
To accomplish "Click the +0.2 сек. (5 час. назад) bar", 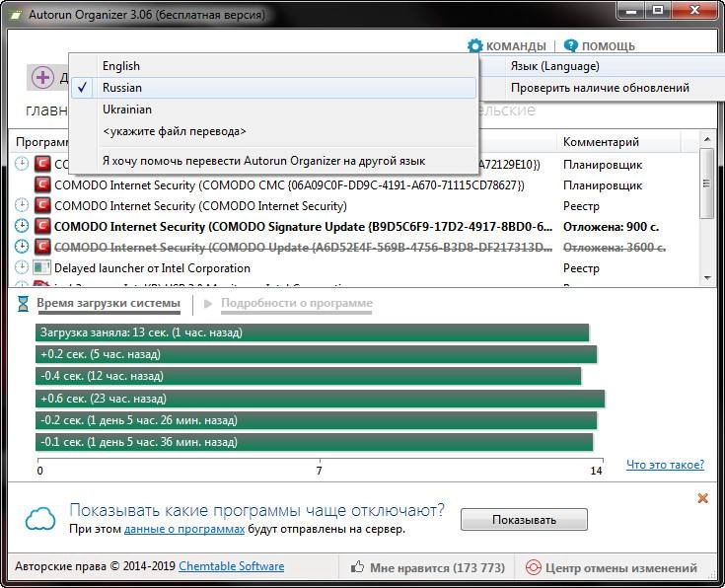I will pyautogui.click(x=317, y=354).
